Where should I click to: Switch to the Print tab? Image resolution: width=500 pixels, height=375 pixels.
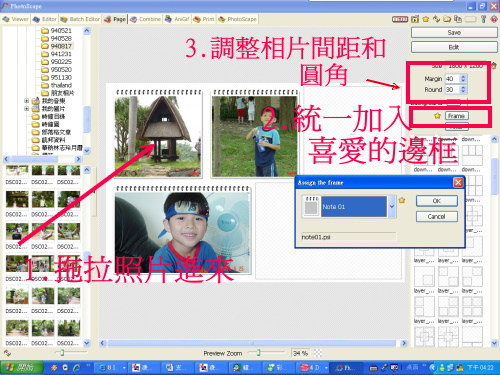[204, 19]
